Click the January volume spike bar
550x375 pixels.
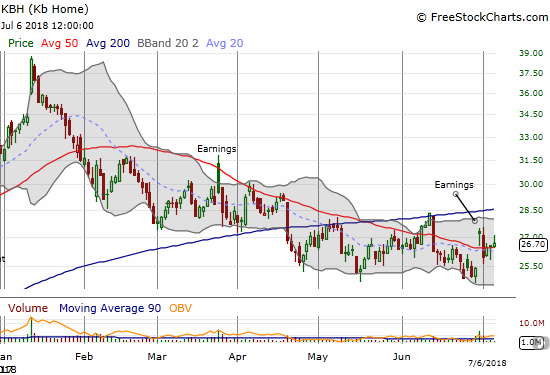[31, 329]
